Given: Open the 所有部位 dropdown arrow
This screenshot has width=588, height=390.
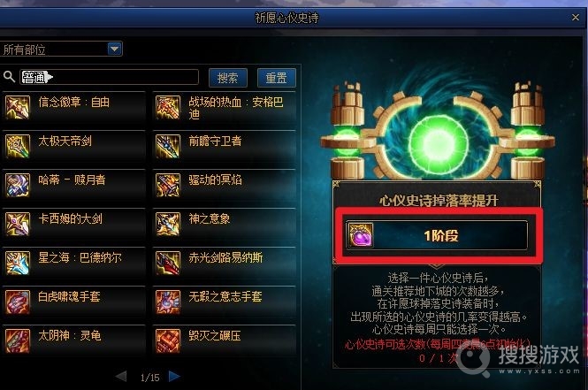Looking at the screenshot, I should pos(114,49).
